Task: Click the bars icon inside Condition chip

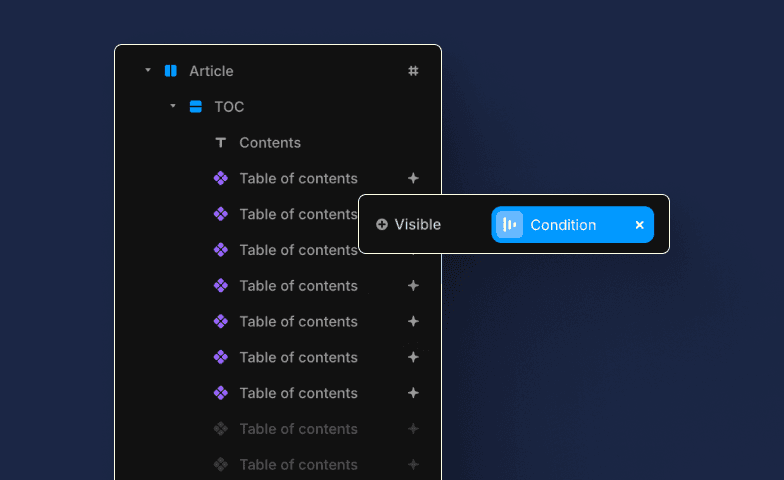Action: (510, 224)
